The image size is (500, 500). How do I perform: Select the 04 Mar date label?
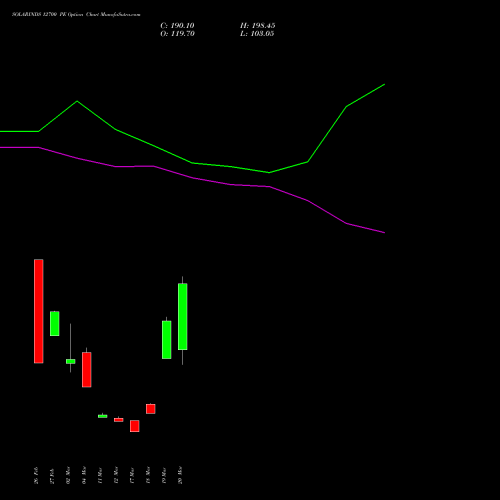point(84,475)
